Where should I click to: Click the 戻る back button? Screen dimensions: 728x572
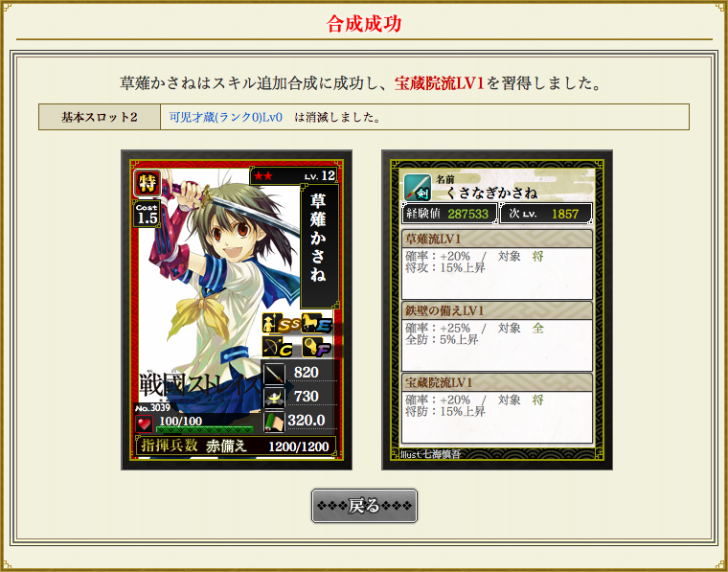(x=364, y=506)
